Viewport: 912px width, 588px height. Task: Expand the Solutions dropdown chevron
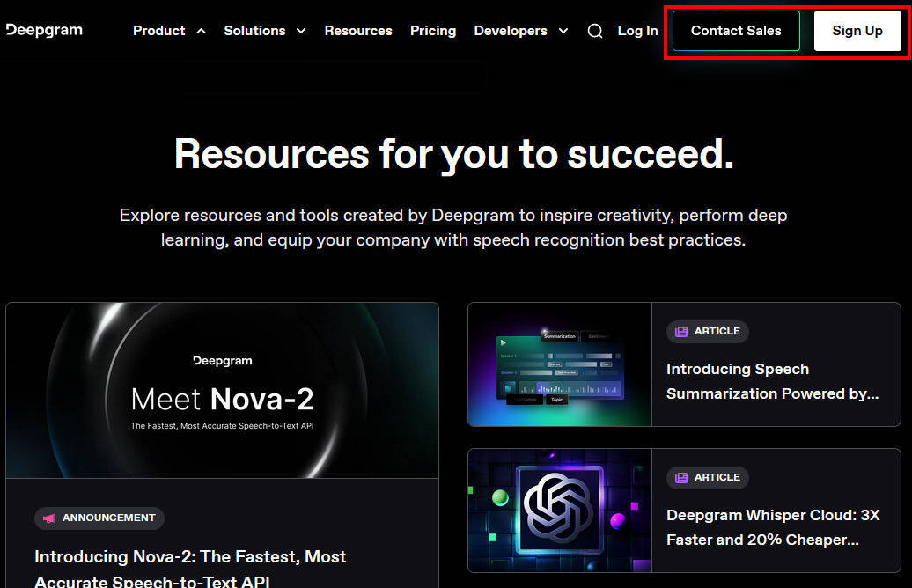(x=301, y=31)
